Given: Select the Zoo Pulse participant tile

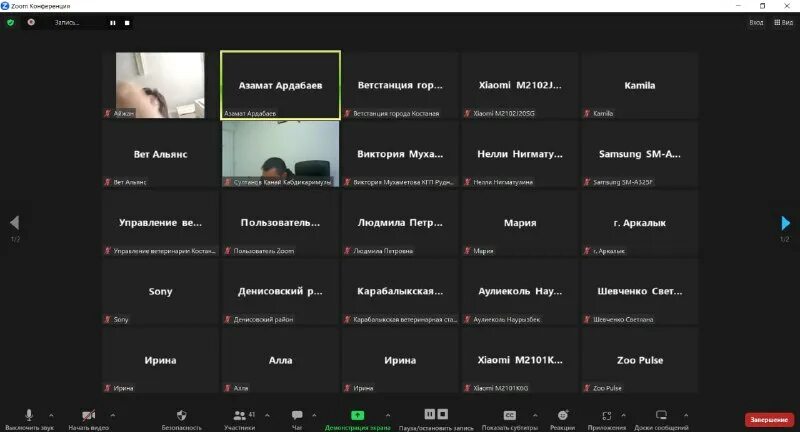Looking at the screenshot, I should coord(640,360).
